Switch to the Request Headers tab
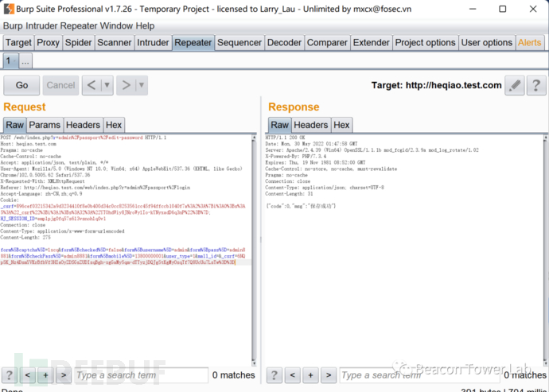The image size is (549, 392). coord(84,125)
